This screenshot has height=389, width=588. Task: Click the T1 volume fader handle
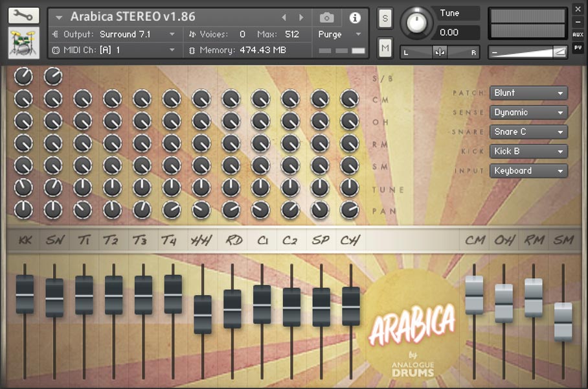click(84, 295)
